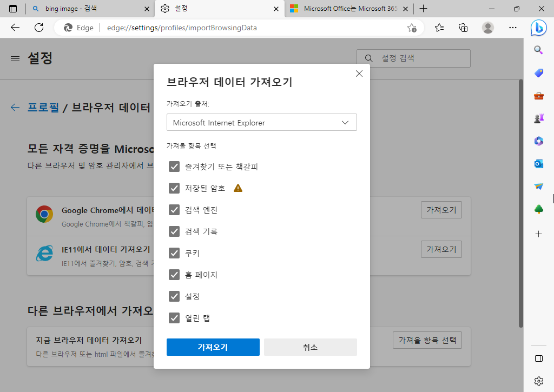The height and width of the screenshot is (392, 554).
Task: Click 가져오기 button for IE11 row
Action: pos(441,249)
